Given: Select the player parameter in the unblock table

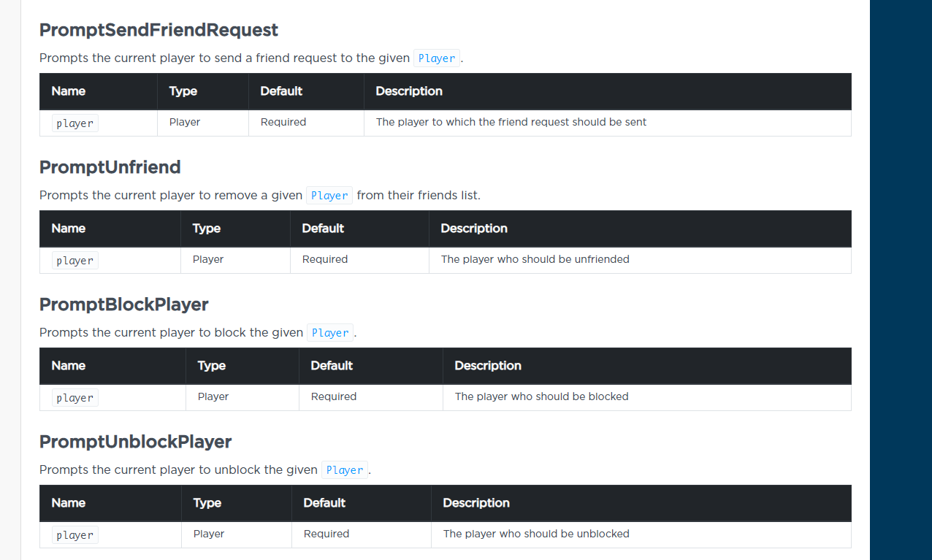Looking at the screenshot, I should click(x=74, y=534).
